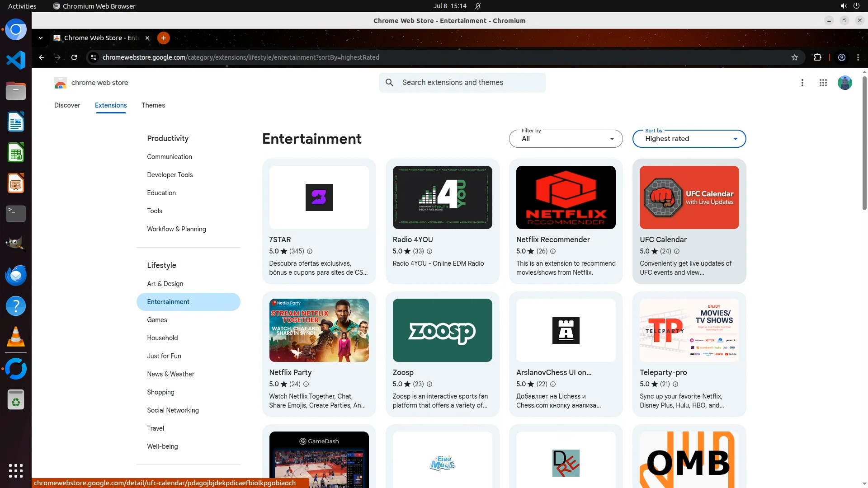Open VLC media player from the dock
This screenshot has height=488, width=868.
tap(16, 337)
